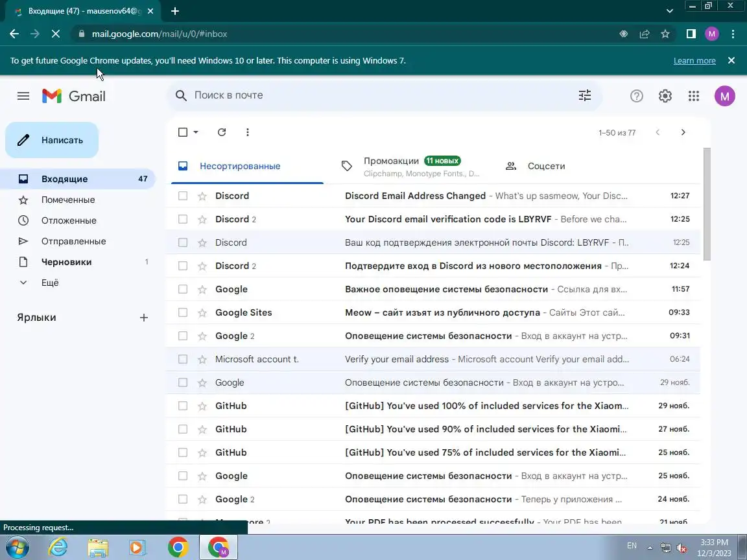Open Gmail support help icon

pyautogui.click(x=637, y=96)
